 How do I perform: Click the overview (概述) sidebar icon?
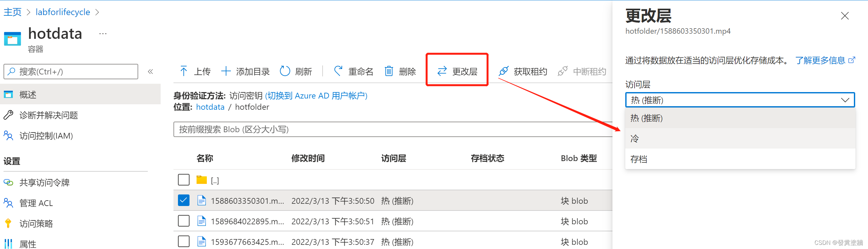click(8, 94)
